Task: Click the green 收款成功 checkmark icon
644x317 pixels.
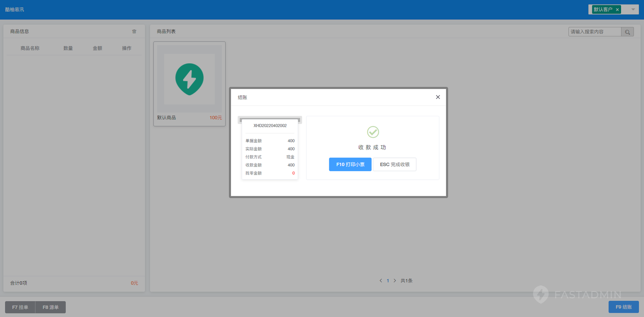Action: click(x=373, y=132)
